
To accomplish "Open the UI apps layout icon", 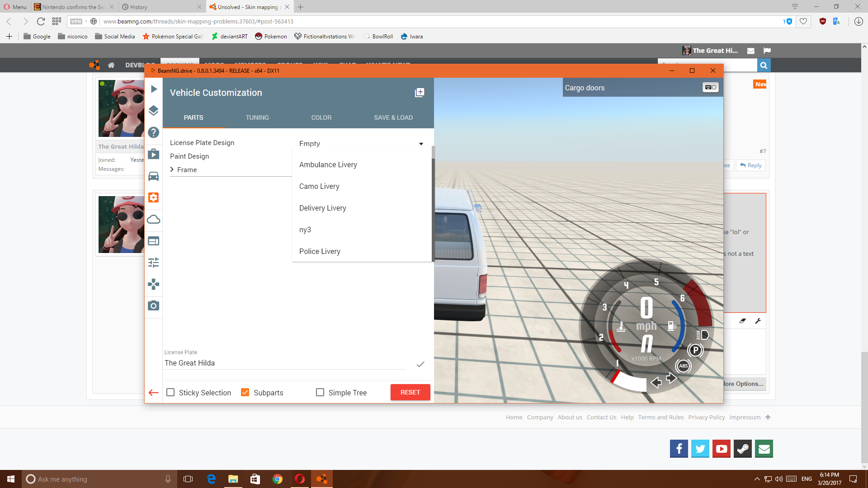I will click(154, 241).
